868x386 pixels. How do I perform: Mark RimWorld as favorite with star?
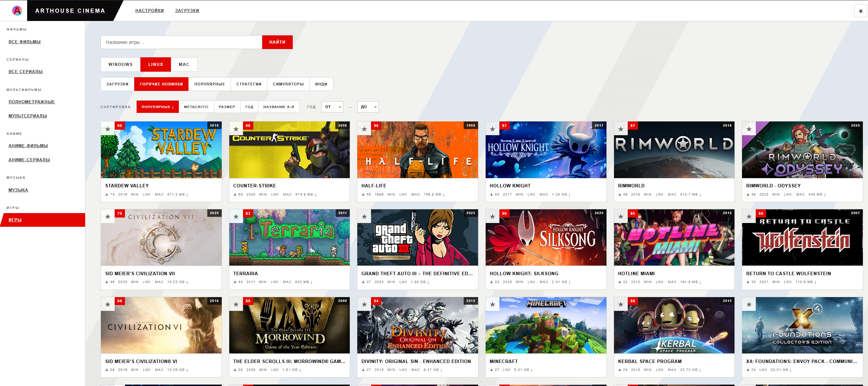tap(621, 129)
